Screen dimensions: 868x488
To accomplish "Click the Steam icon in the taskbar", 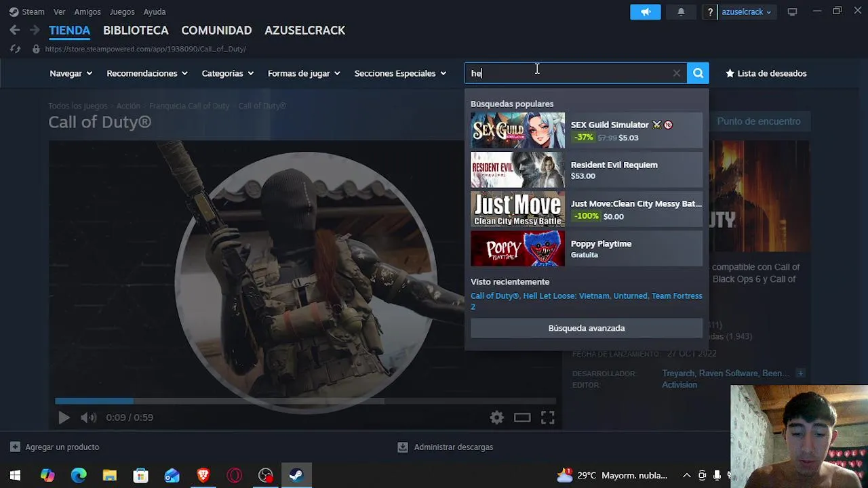I will 296,475.
